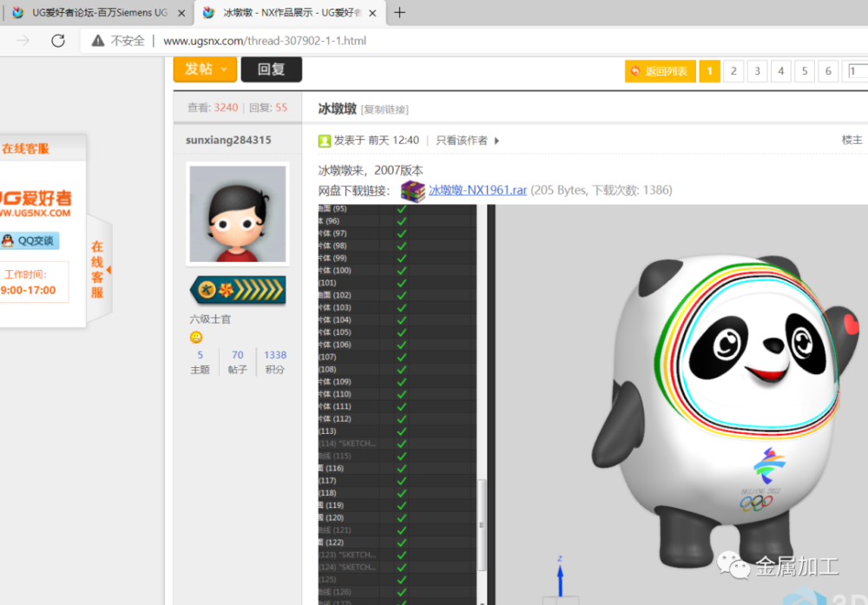Image resolution: width=868 pixels, height=605 pixels.
Task: Select the 冰墩墩 - NX作品展示 tab
Action: 291,12
